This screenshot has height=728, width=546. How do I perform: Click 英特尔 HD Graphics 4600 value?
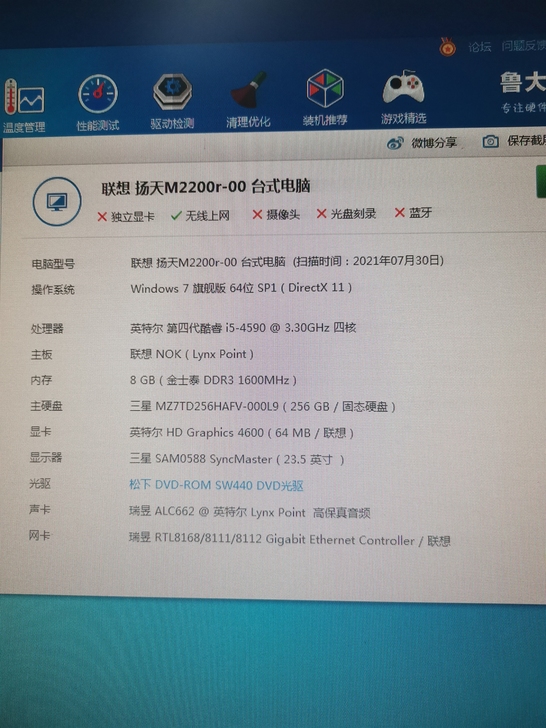(241, 433)
